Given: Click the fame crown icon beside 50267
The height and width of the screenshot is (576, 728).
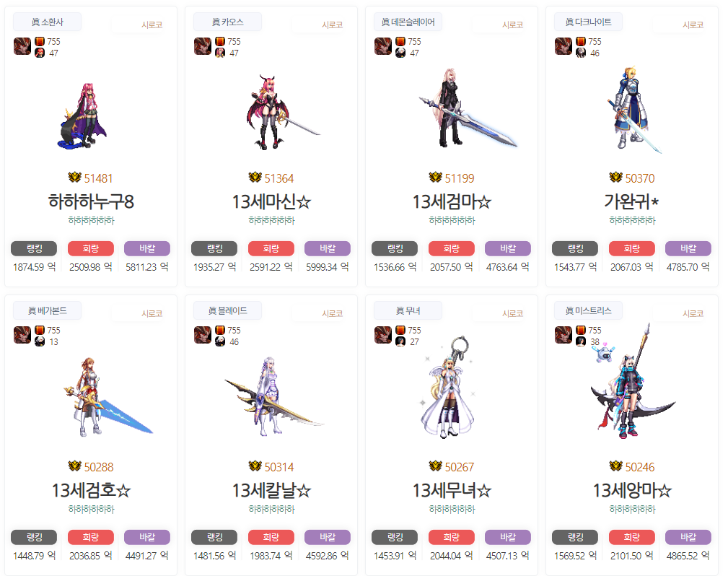Looking at the screenshot, I should (436, 466).
